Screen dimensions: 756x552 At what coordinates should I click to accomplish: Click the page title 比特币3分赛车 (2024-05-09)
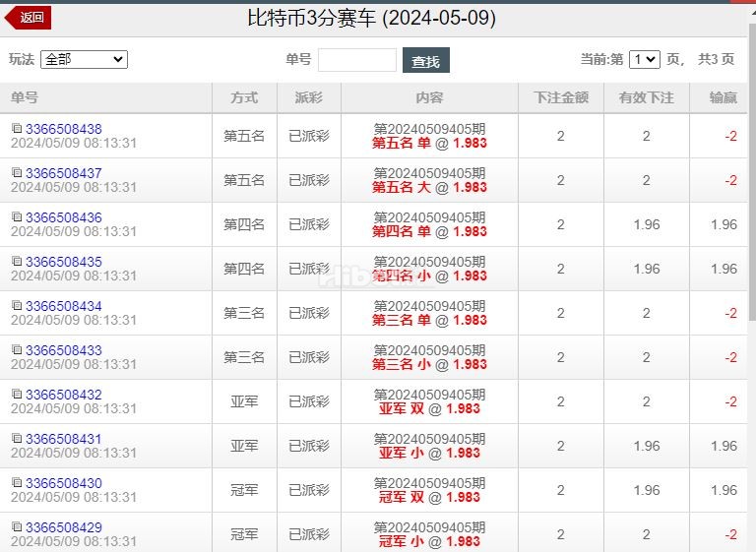(x=372, y=19)
